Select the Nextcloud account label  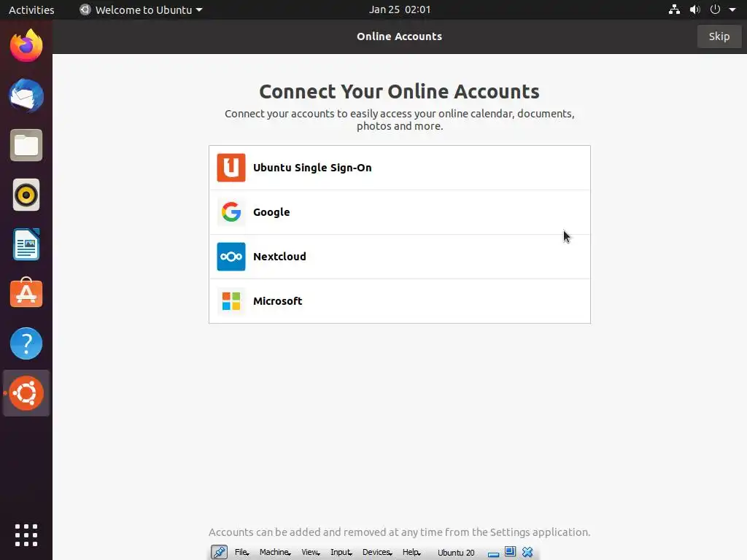[x=279, y=257]
